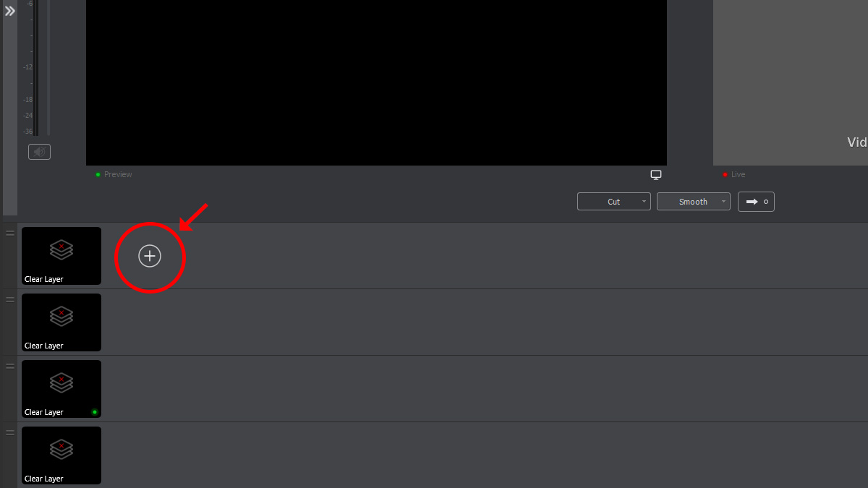Click the second layer's handle lines
Image resolution: width=868 pixels, height=488 pixels.
click(x=10, y=299)
